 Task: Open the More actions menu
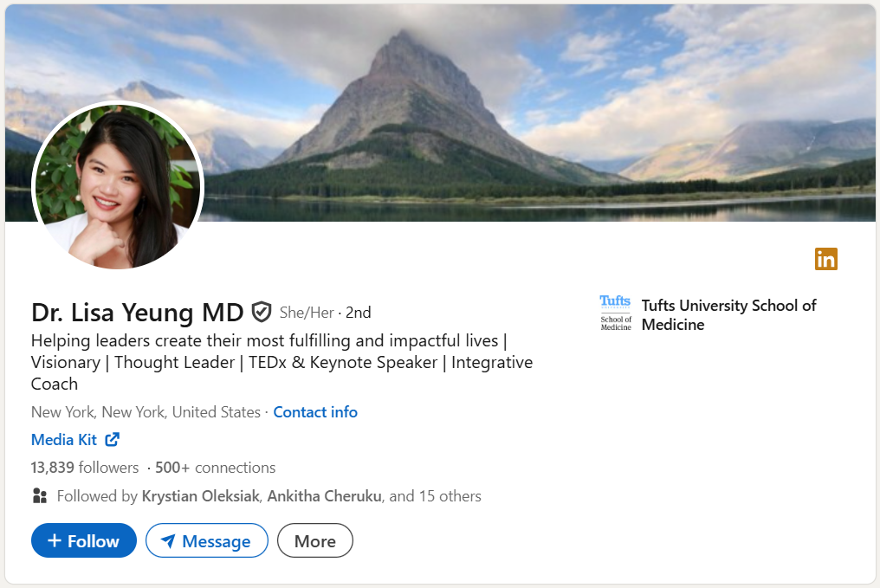point(314,541)
